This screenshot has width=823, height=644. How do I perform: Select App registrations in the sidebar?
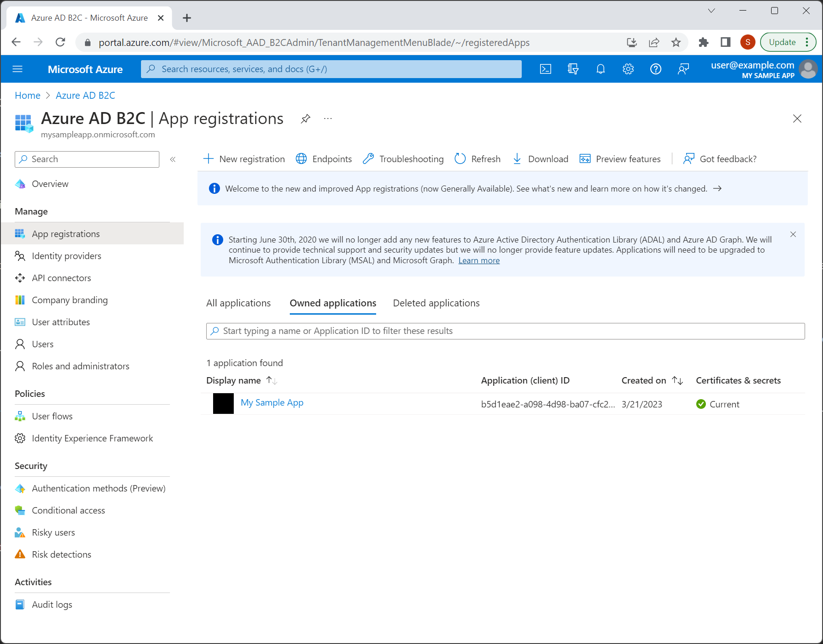coord(92,234)
